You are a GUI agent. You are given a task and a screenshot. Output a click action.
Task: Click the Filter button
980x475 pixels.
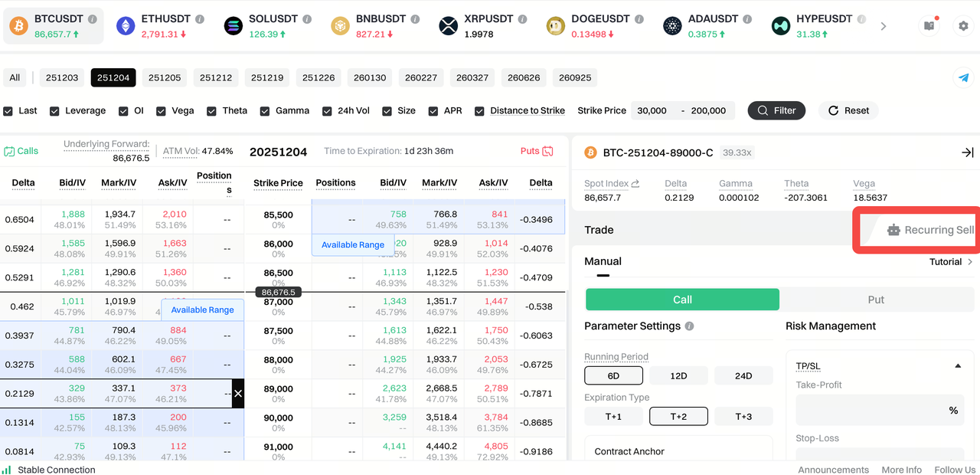[x=776, y=110]
